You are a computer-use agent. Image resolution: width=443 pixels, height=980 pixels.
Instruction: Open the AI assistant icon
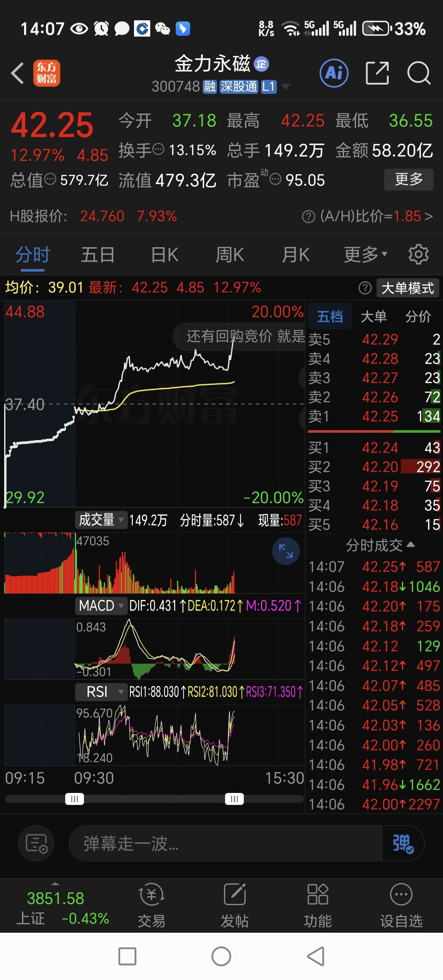[334, 73]
